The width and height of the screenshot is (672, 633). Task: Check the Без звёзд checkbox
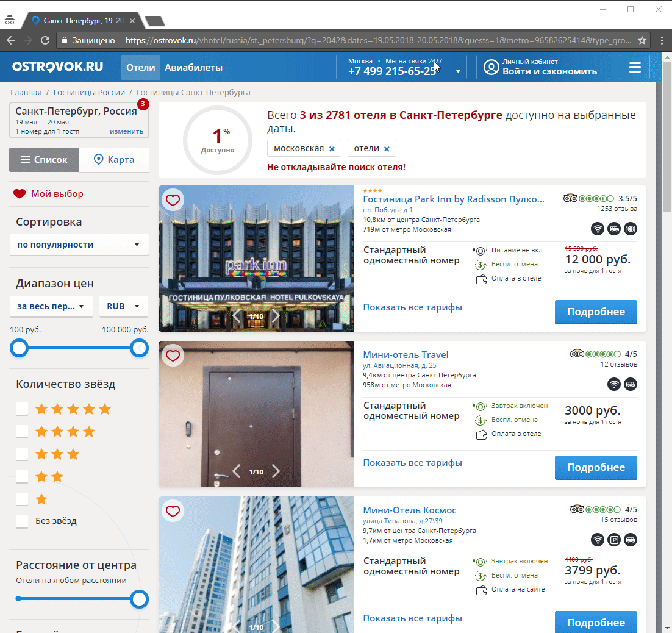point(22,521)
